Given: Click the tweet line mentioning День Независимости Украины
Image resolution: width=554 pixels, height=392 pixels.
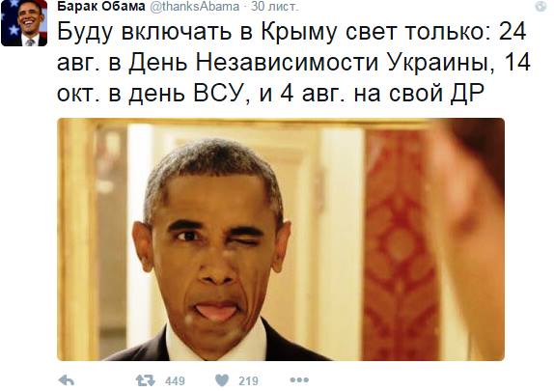Looking at the screenshot, I should click(x=293, y=62).
